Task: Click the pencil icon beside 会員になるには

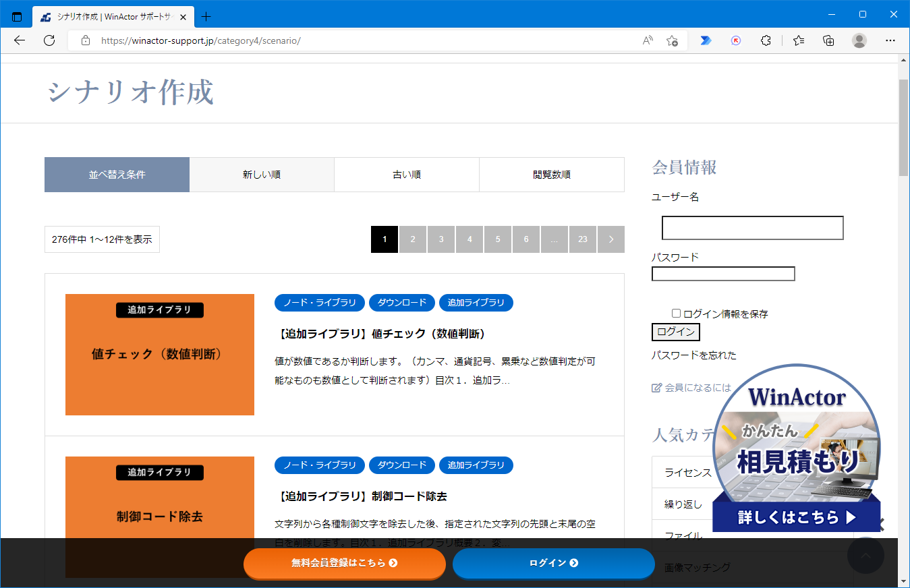Action: click(655, 387)
